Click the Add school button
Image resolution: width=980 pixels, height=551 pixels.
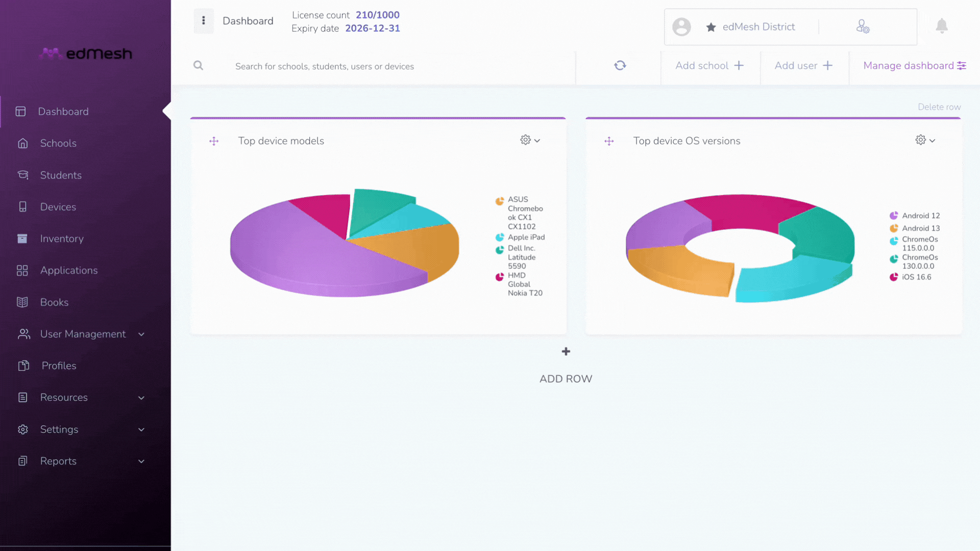[709, 65]
